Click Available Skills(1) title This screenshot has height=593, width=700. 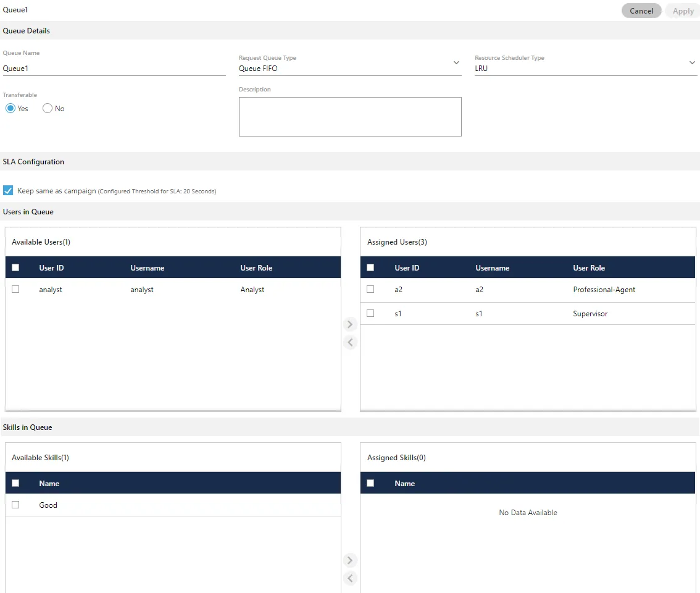tap(40, 458)
